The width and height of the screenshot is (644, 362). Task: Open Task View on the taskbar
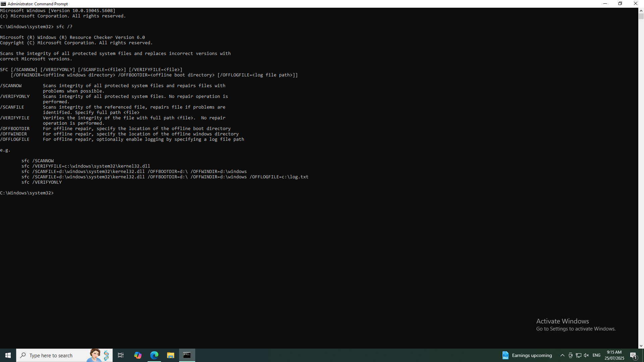pos(121,355)
